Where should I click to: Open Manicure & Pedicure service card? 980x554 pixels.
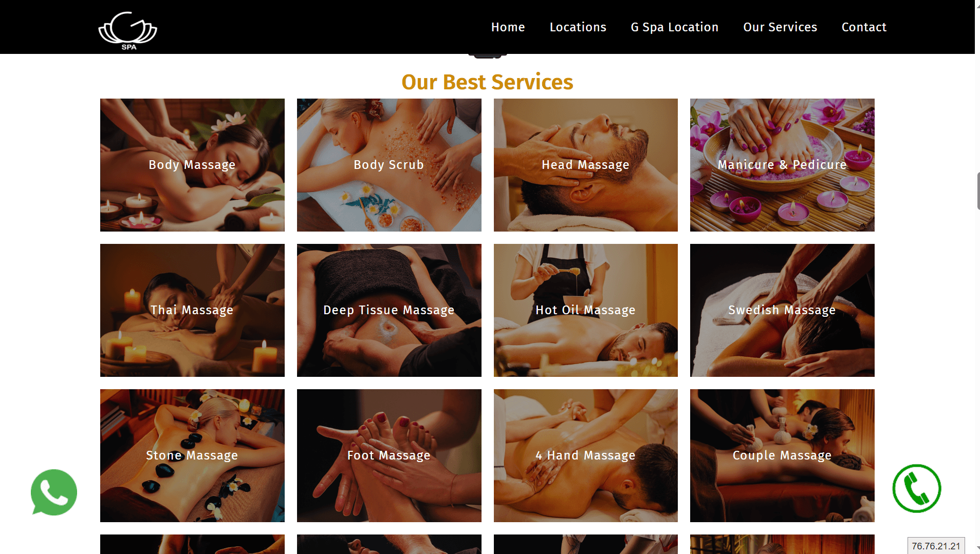782,165
